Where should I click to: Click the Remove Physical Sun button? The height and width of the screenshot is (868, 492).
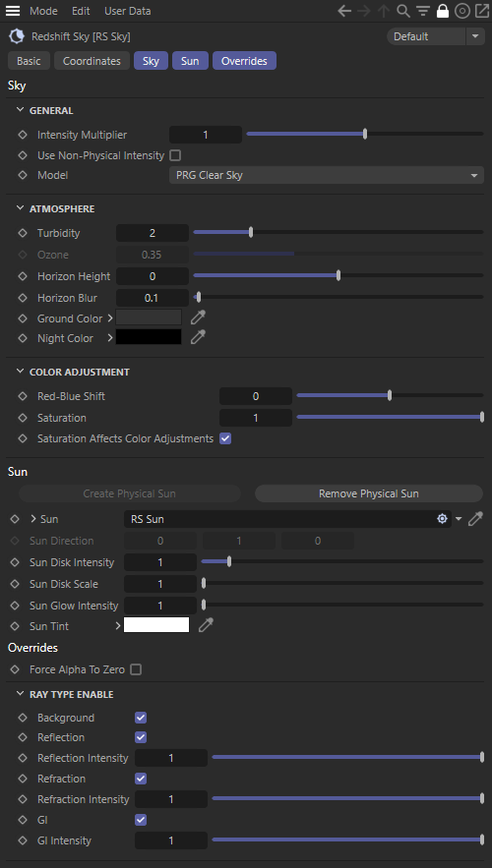[x=368, y=493]
